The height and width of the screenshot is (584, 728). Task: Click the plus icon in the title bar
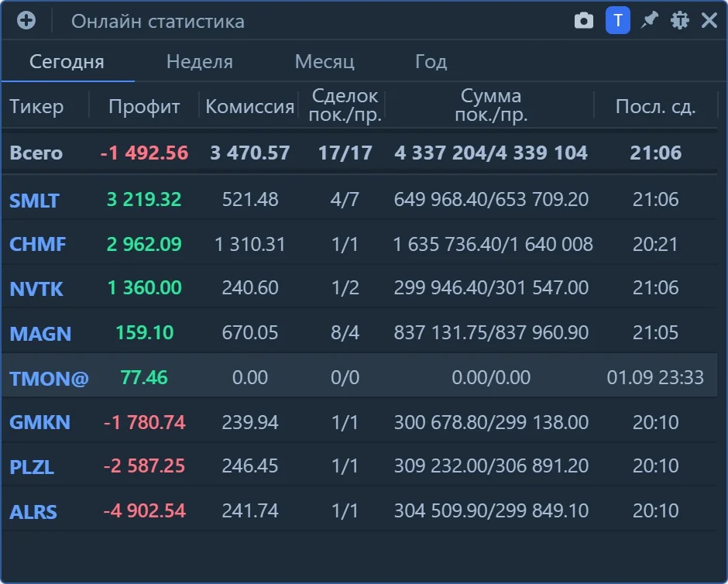[26, 20]
